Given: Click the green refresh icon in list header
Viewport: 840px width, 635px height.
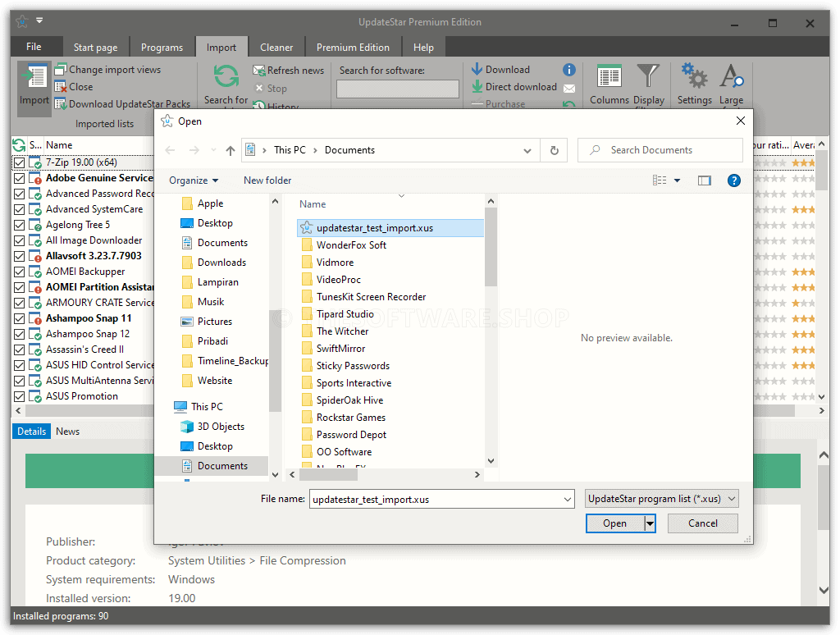Looking at the screenshot, I should (x=19, y=145).
